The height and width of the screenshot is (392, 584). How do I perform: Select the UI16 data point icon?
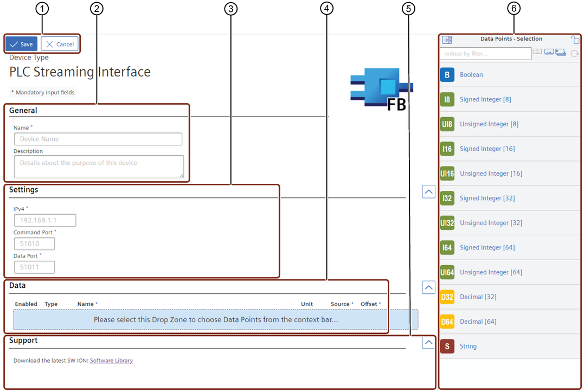coord(447,173)
